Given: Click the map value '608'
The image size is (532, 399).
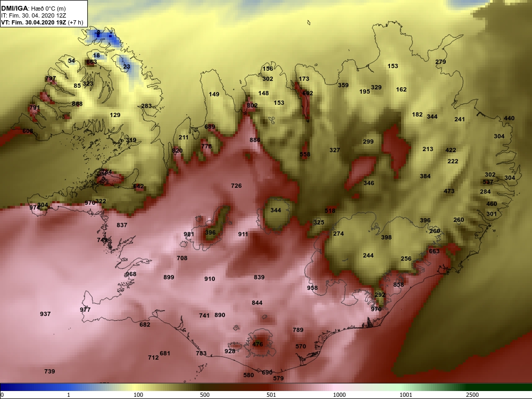Looking at the screenshot, I should 28,131.
